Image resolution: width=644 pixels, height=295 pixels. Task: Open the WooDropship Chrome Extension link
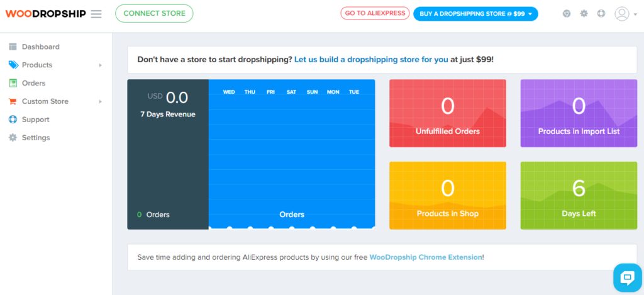[x=426, y=258]
